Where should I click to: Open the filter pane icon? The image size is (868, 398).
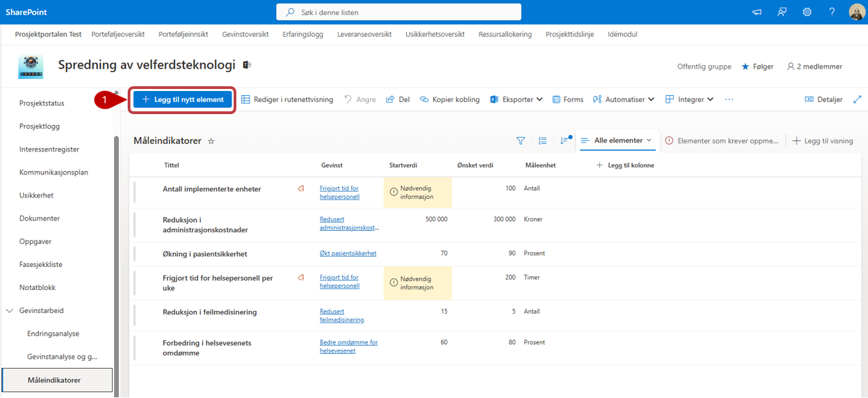pyautogui.click(x=520, y=141)
